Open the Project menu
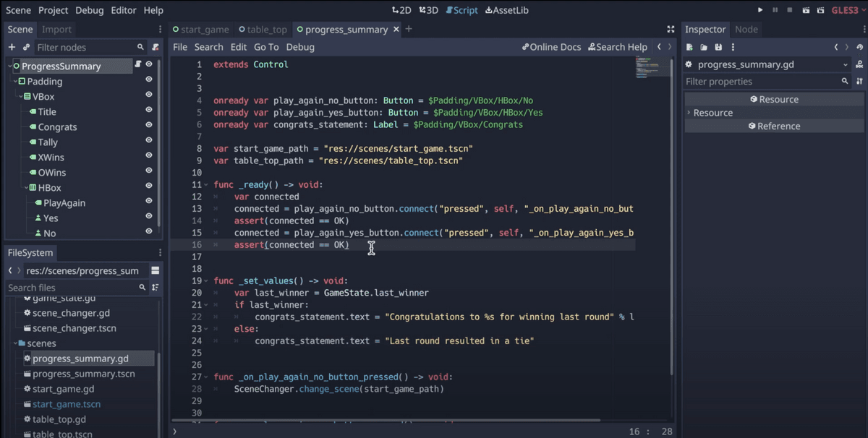The width and height of the screenshot is (868, 438). click(52, 10)
